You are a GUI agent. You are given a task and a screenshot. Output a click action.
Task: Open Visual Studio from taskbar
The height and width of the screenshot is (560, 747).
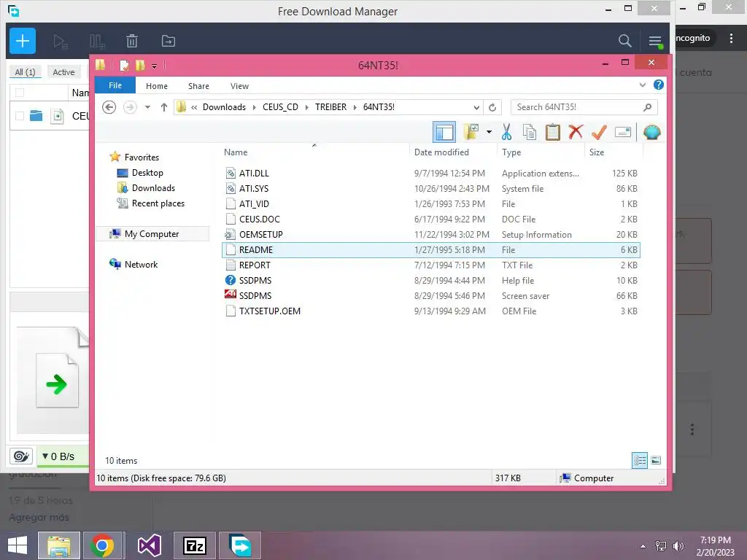(x=149, y=545)
